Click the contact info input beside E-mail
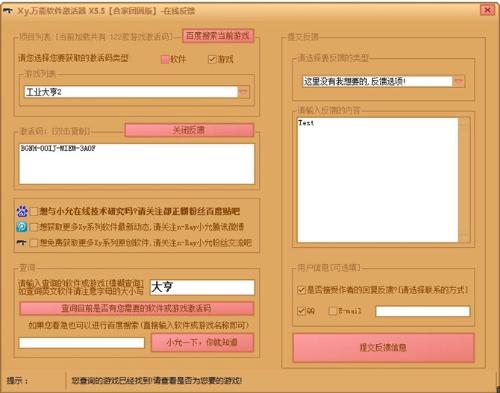 (x=423, y=311)
